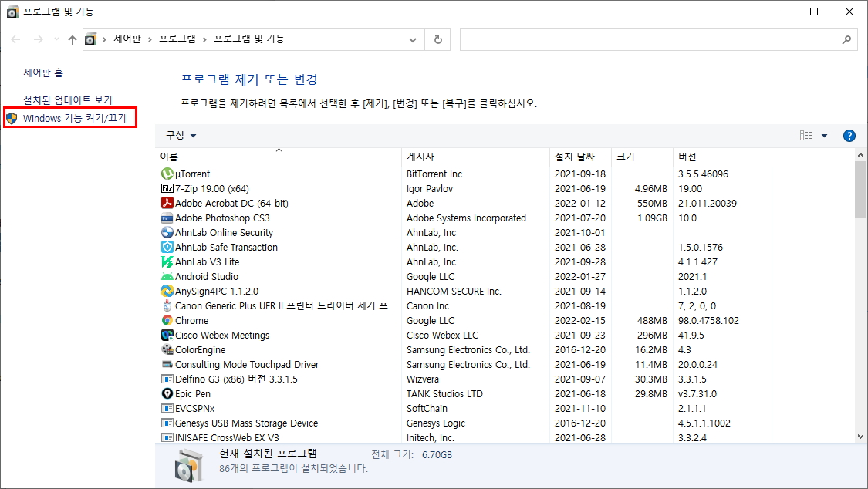This screenshot has width=868, height=489.
Task: Open the 제어판 홈 link
Action: click(x=43, y=73)
